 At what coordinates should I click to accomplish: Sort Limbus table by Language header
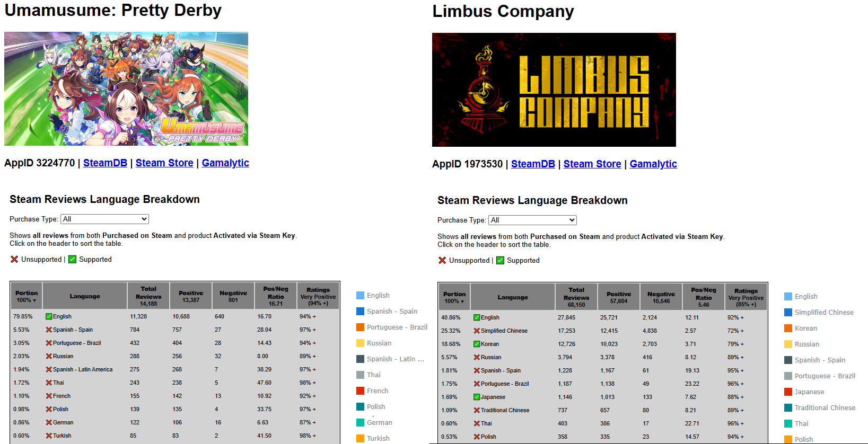(513, 297)
